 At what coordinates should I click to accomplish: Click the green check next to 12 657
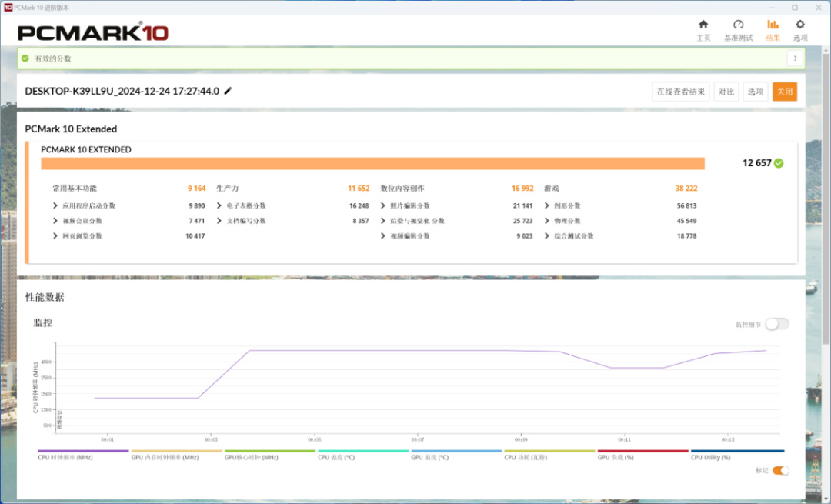click(779, 163)
